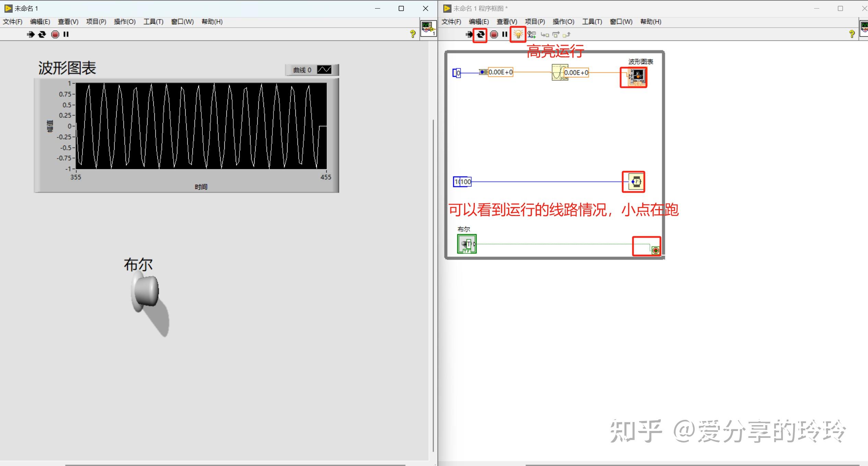Image resolution: width=868 pixels, height=466 pixels.
Task: Click the Step Out toolbar button
Action: (x=567, y=34)
